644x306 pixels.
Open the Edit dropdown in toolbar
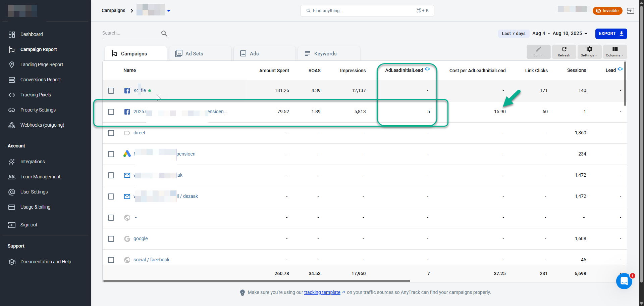[538, 52]
